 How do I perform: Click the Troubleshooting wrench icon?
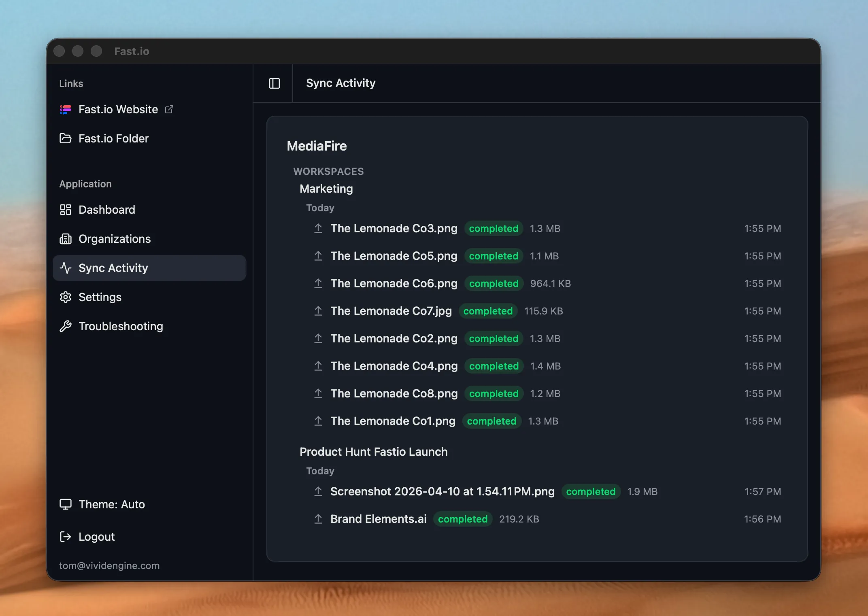pyautogui.click(x=66, y=326)
